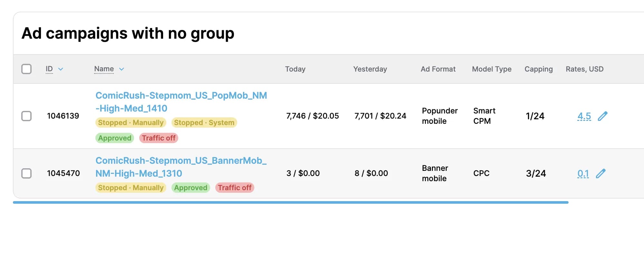The width and height of the screenshot is (644, 254).
Task: Sort by ID column chevron
Action: tap(61, 69)
